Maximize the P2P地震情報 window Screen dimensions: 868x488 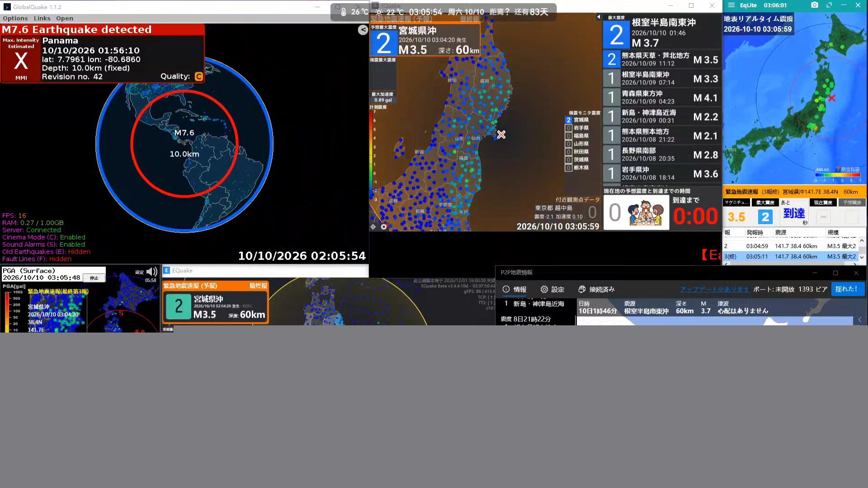tap(835, 272)
